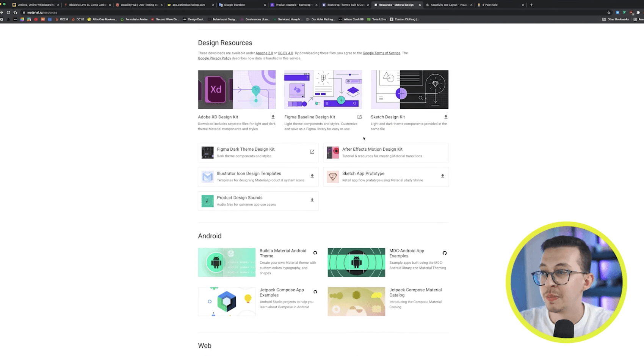Viewport: 644px width, 356px height.
Task: Download Product Design Sounds audio files
Action: pyautogui.click(x=312, y=200)
